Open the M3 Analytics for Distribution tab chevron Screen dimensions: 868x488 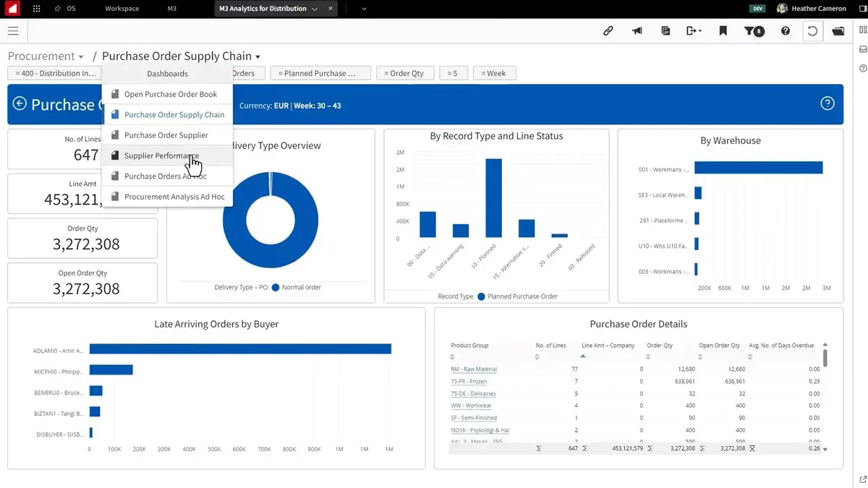(314, 9)
